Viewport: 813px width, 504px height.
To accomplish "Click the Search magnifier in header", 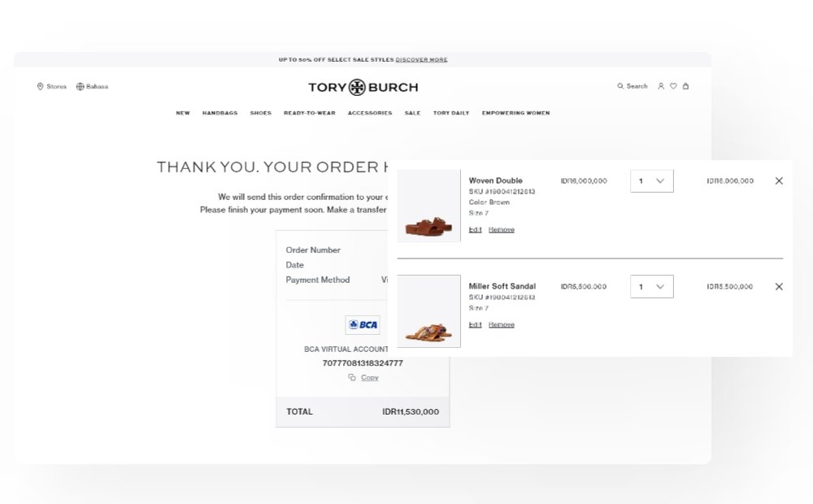I will tap(621, 86).
